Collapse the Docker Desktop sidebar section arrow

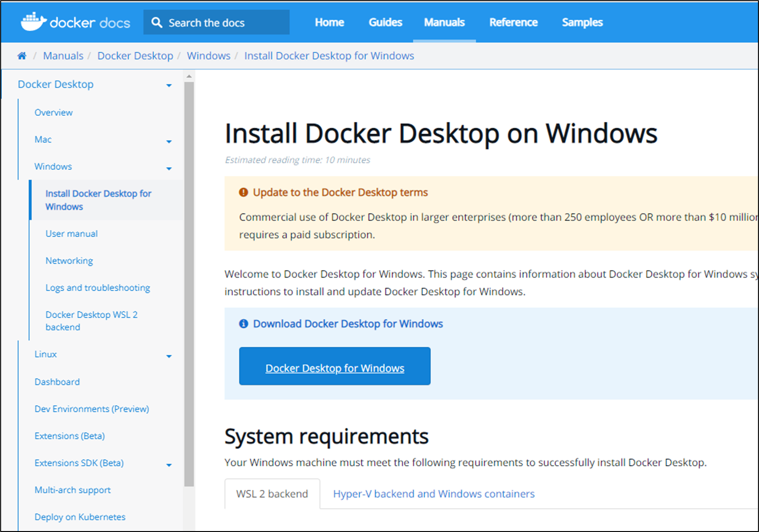(169, 85)
